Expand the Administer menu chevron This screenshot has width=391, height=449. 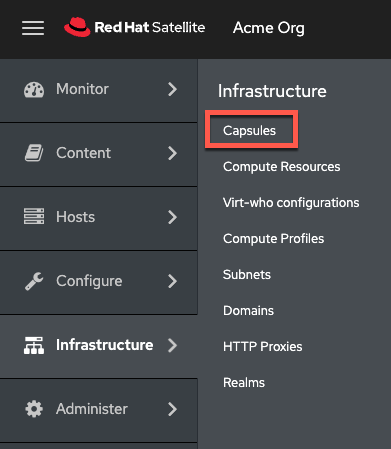pyautogui.click(x=172, y=409)
